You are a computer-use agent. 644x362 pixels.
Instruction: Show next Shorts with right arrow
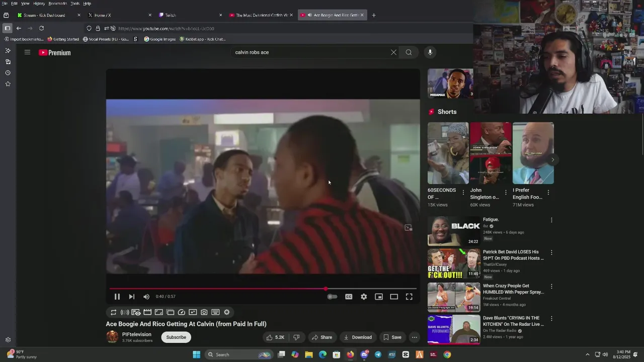click(x=552, y=160)
